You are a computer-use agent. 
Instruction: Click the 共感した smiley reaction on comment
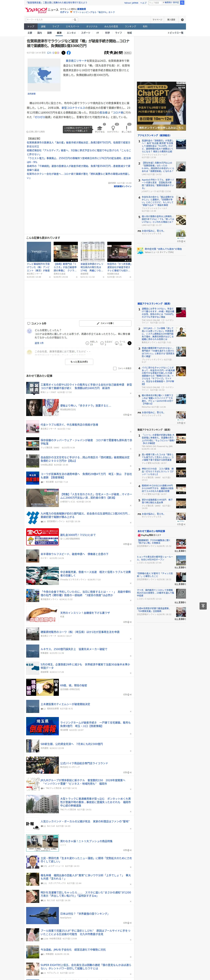tap(91, 343)
